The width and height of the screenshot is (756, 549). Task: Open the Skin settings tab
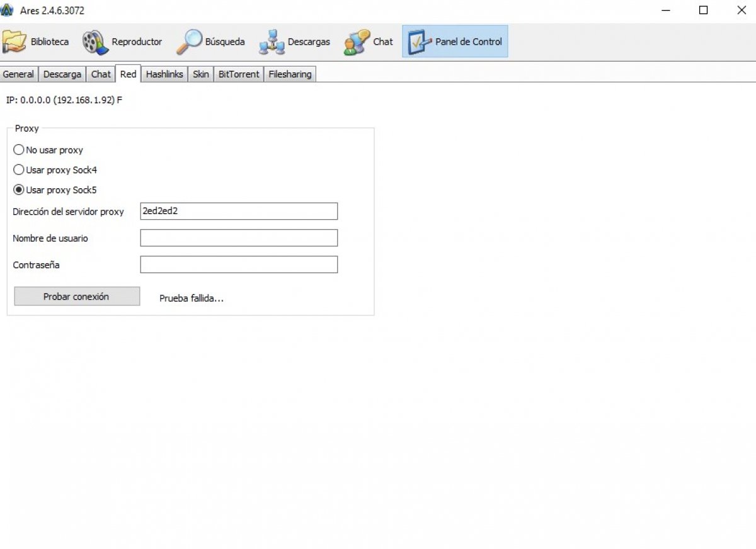(x=201, y=74)
